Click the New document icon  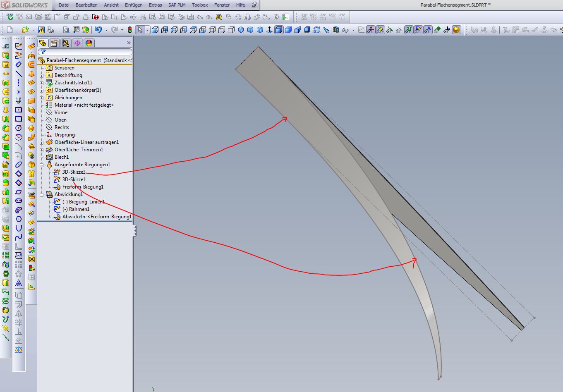click(10, 30)
